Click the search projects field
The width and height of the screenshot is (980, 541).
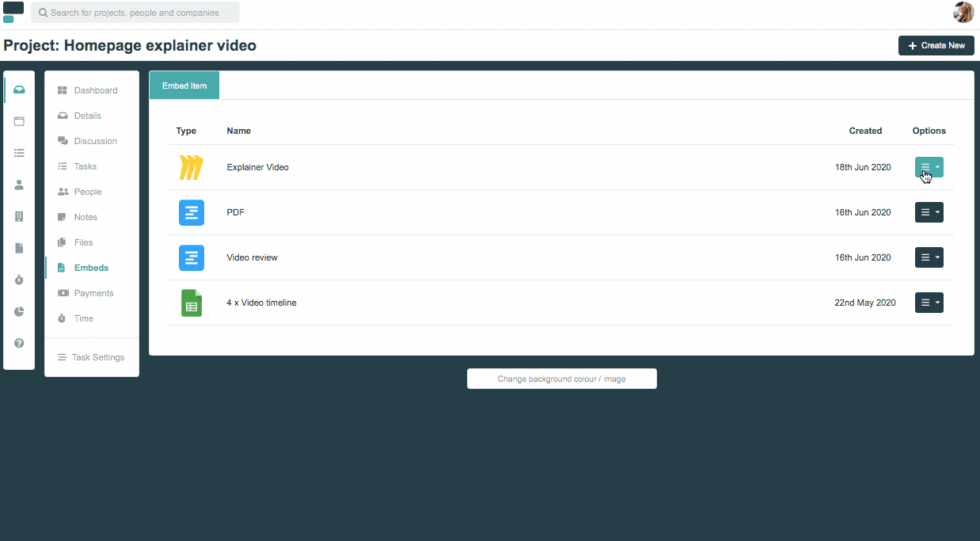point(135,12)
